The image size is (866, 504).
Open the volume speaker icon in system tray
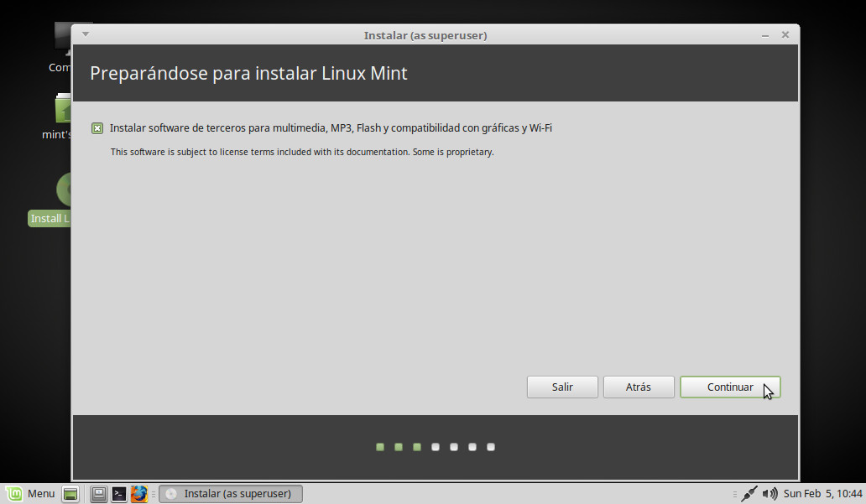(x=770, y=493)
